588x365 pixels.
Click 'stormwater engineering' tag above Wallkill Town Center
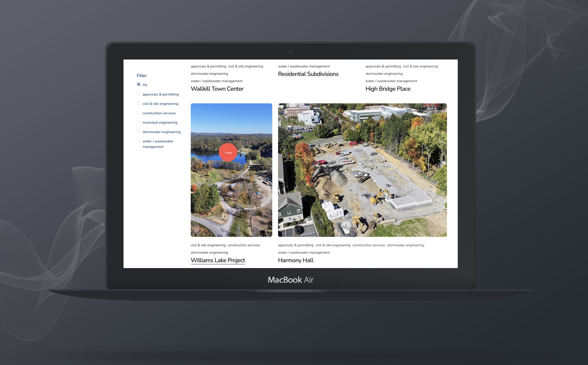tap(209, 74)
